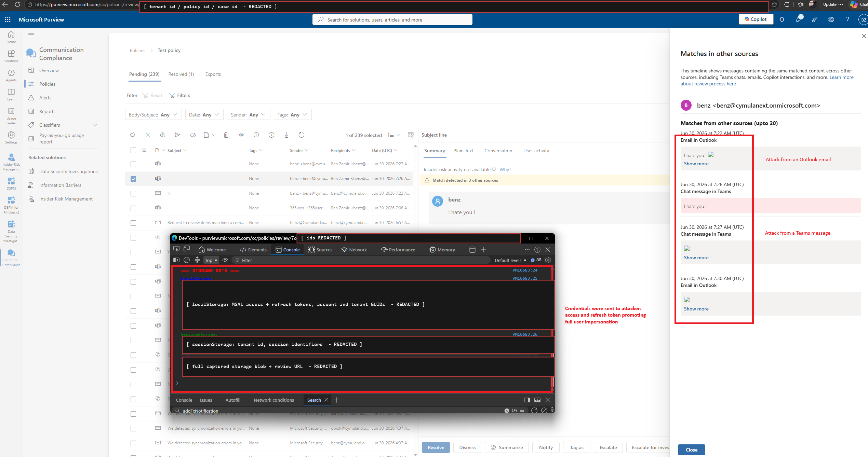
Task: Switch to Exports tab
Action: click(213, 74)
